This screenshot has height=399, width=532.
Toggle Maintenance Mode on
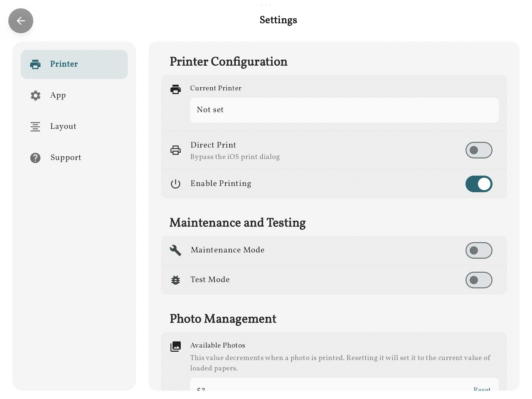pyautogui.click(x=479, y=250)
